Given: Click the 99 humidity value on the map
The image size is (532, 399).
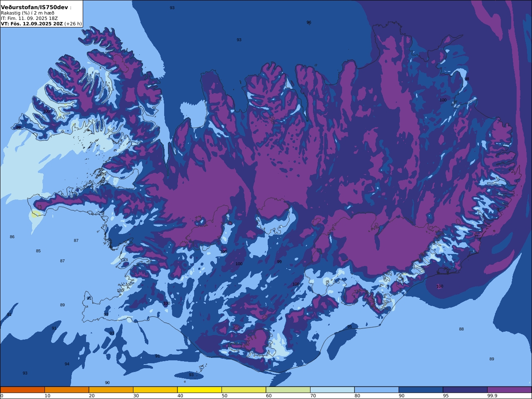Looking at the screenshot, I should coord(279,262).
